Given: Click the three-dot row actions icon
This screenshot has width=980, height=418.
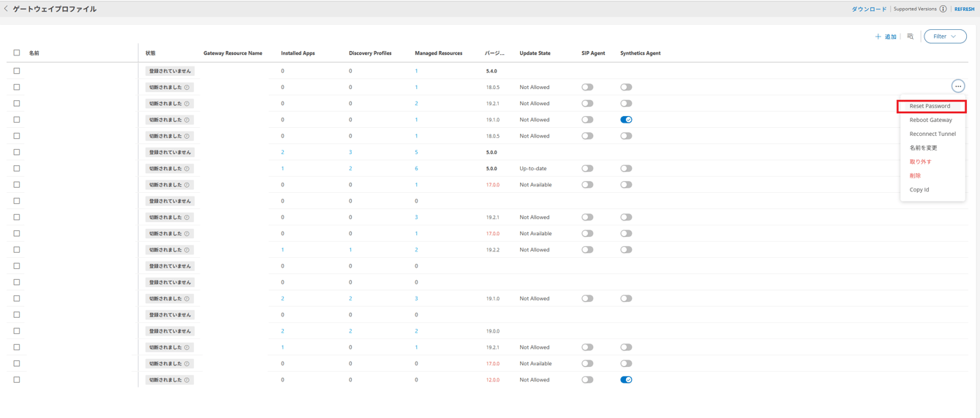Looking at the screenshot, I should [957, 86].
